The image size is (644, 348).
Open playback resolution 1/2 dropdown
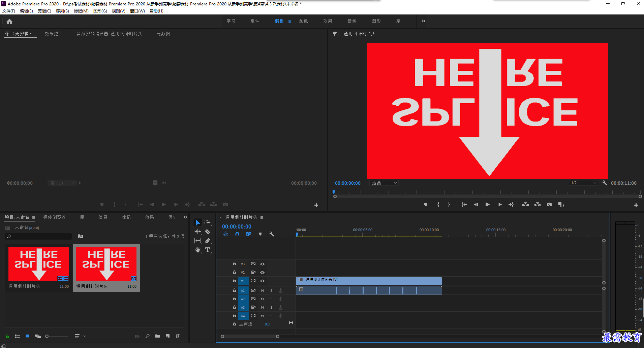pyautogui.click(x=583, y=183)
